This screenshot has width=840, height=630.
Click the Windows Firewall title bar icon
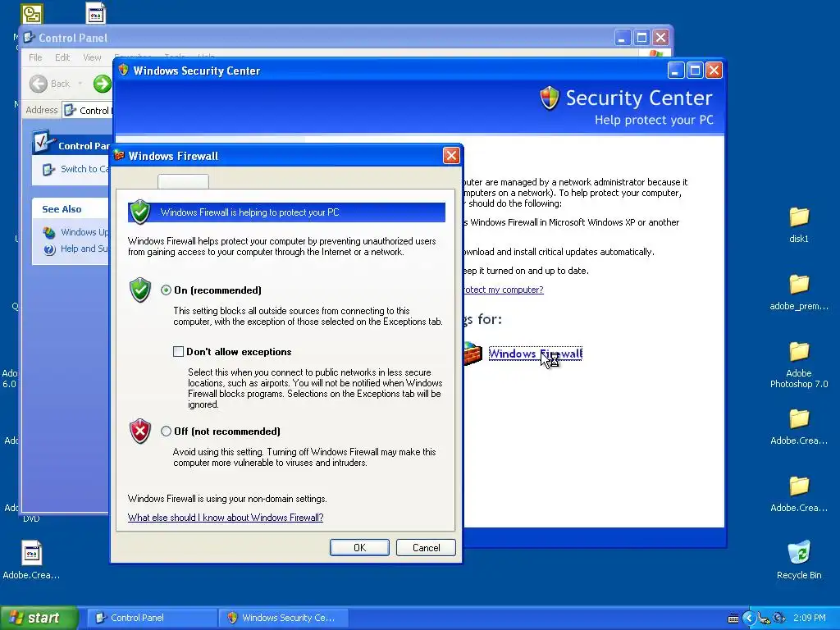(120, 155)
